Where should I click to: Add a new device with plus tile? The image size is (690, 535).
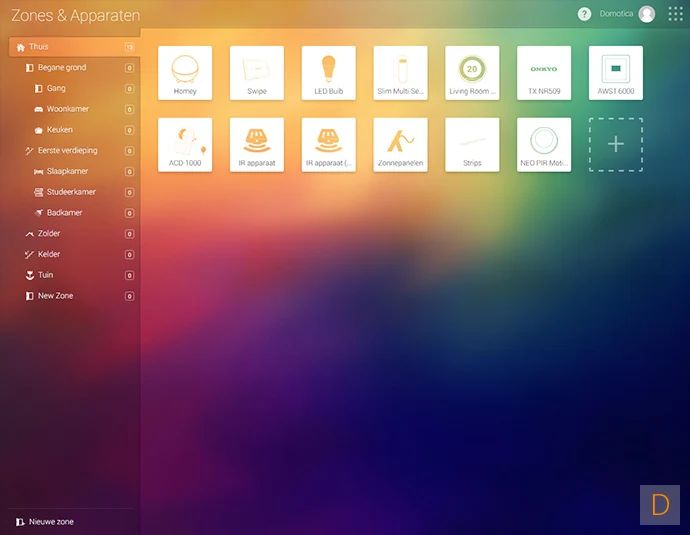616,145
